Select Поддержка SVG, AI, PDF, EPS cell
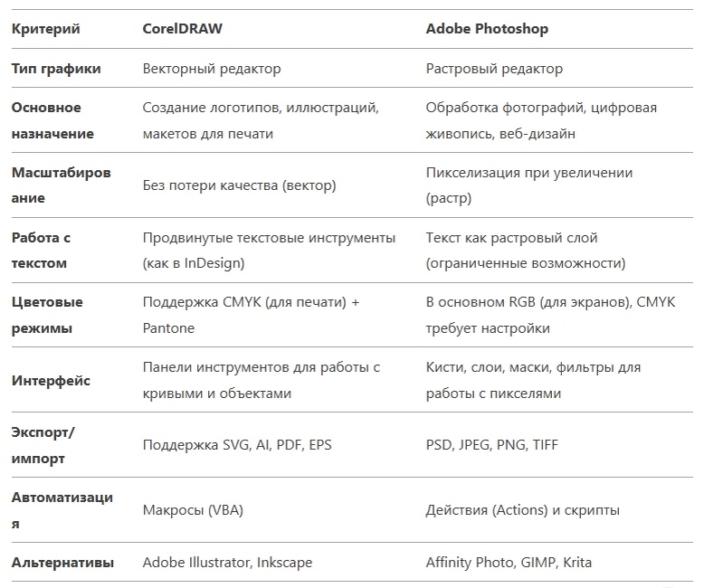 coord(237,445)
